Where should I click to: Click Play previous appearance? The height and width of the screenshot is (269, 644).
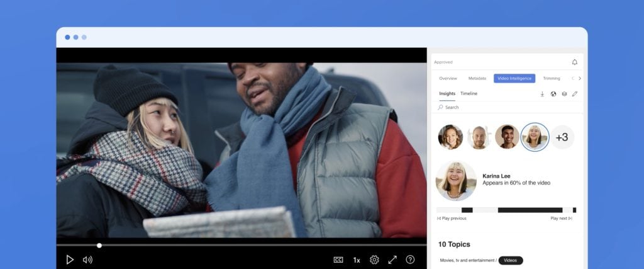(452, 219)
